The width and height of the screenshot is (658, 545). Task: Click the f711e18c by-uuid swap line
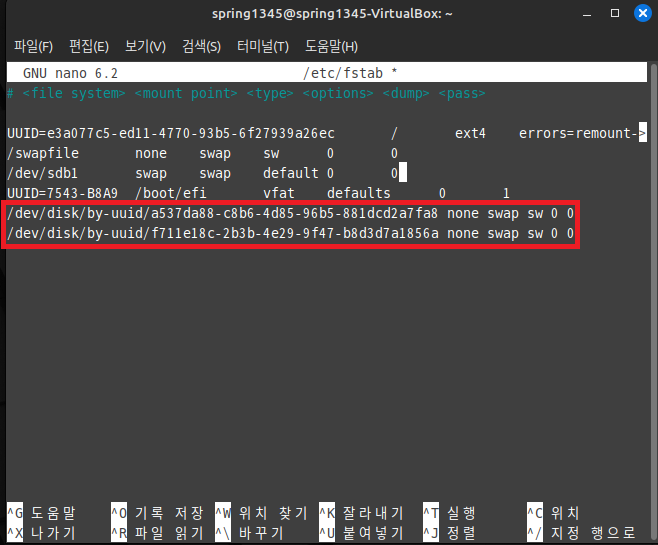(290, 233)
